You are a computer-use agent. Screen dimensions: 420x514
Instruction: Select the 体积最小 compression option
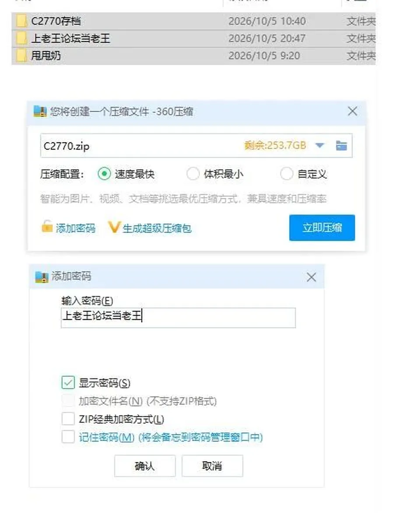coord(193,173)
